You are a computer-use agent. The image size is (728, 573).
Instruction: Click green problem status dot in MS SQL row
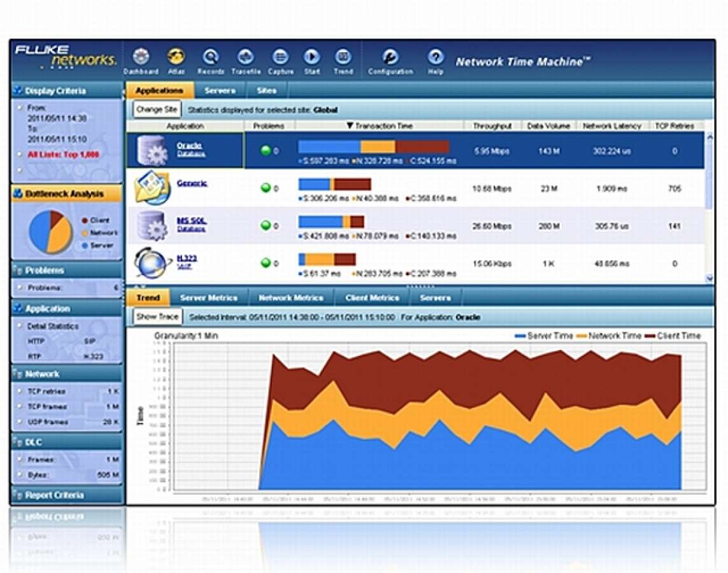click(266, 225)
